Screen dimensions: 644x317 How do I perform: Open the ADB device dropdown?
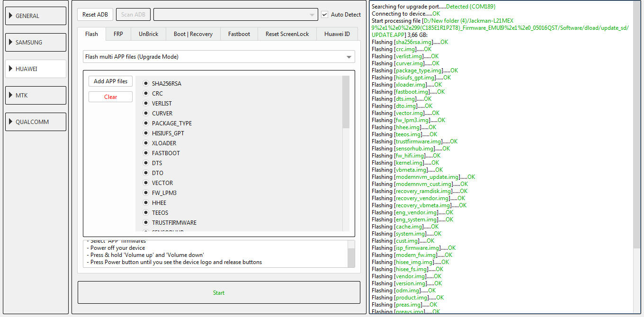pos(236,15)
